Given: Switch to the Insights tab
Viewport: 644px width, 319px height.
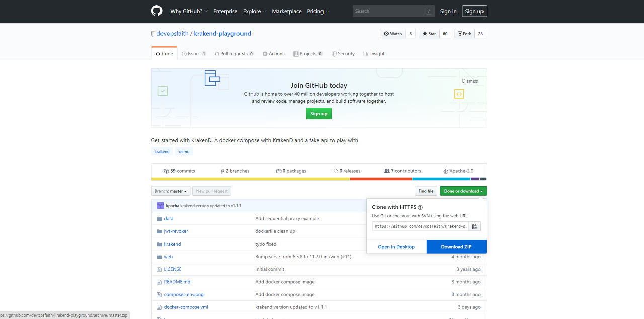Looking at the screenshot, I should [x=375, y=54].
